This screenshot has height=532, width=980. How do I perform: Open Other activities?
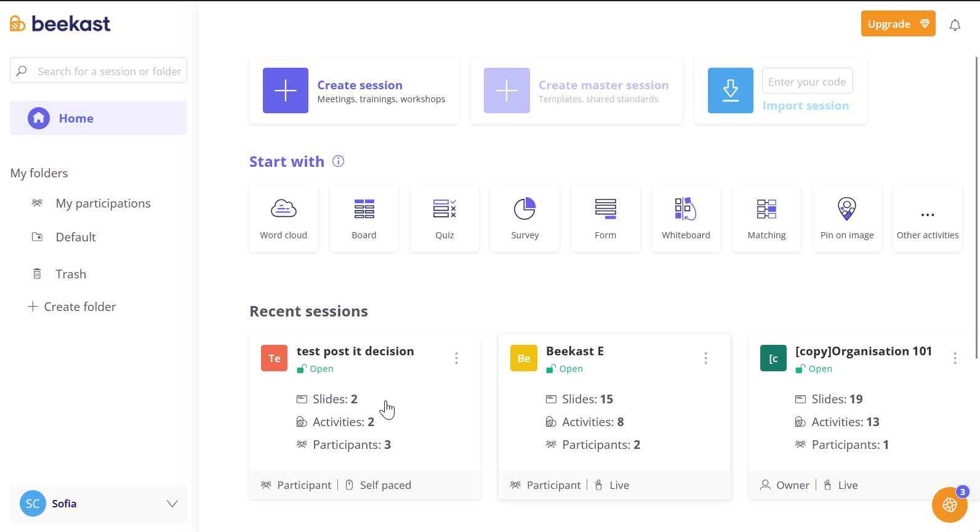coord(928,218)
